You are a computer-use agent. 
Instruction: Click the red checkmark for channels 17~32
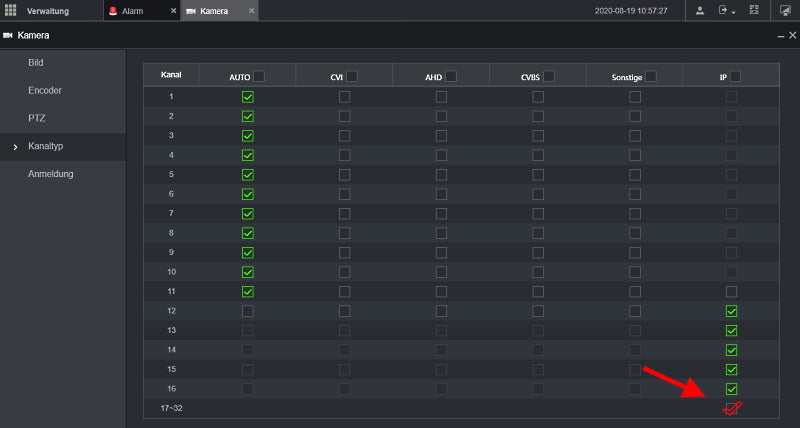click(732, 408)
